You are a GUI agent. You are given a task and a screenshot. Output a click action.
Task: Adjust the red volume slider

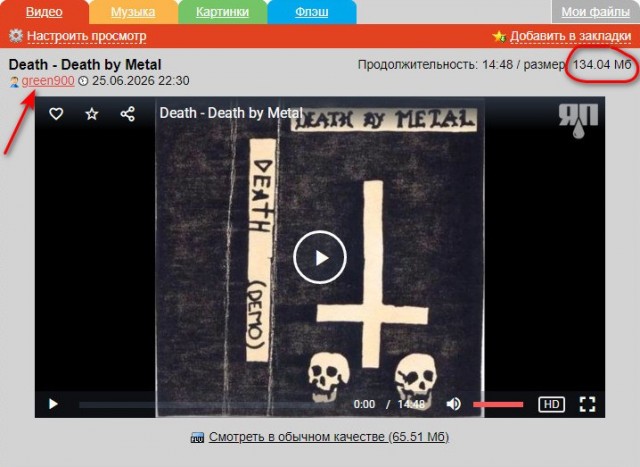pyautogui.click(x=498, y=405)
